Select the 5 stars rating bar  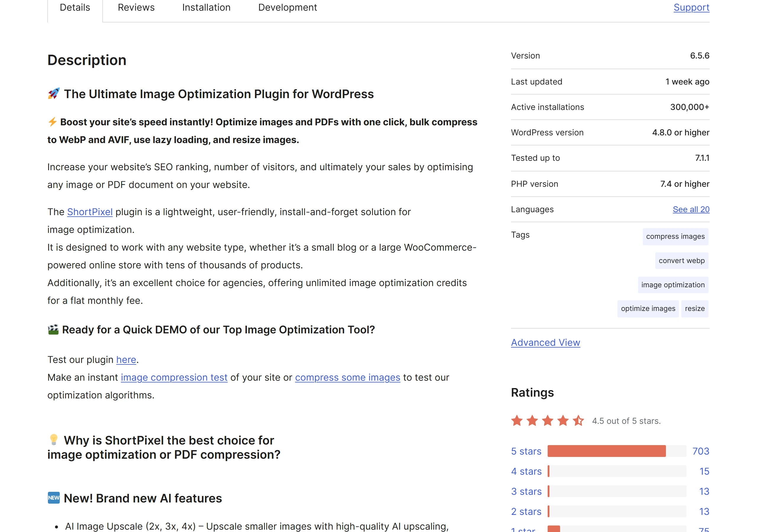coord(617,451)
